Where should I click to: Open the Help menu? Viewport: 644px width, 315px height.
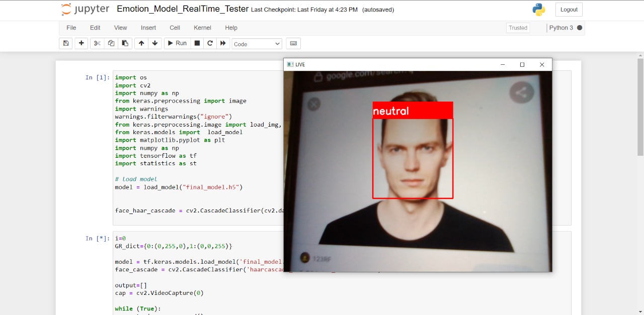(x=231, y=28)
